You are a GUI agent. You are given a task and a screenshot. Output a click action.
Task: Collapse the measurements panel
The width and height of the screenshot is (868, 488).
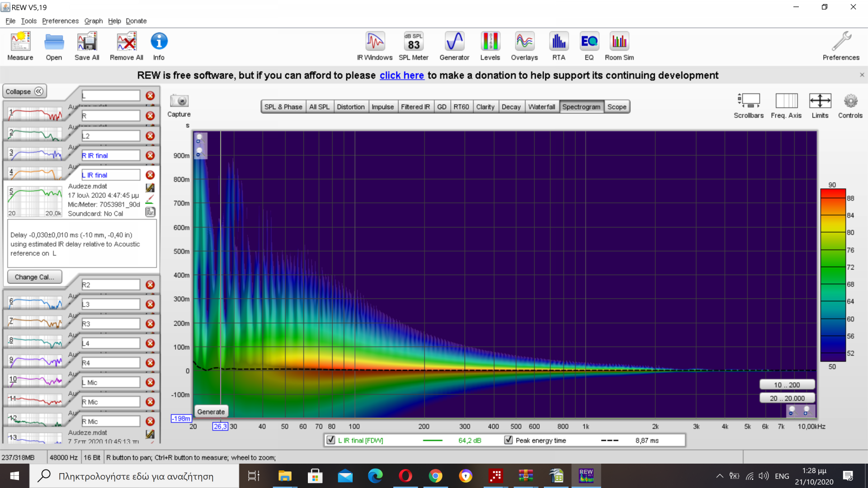(x=24, y=91)
